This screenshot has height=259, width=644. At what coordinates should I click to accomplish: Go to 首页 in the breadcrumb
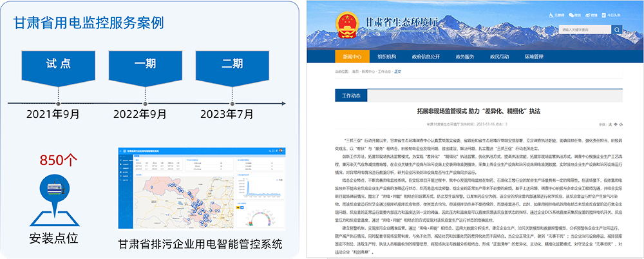coord(355,72)
